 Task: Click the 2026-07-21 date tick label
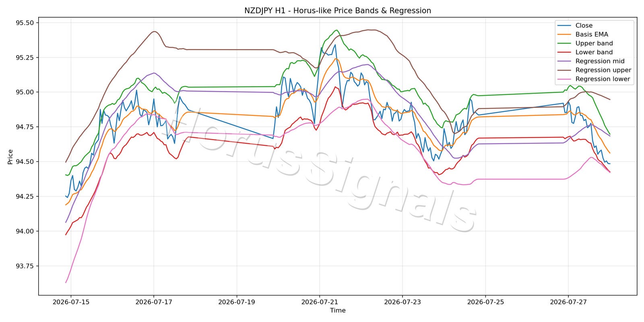click(x=320, y=302)
